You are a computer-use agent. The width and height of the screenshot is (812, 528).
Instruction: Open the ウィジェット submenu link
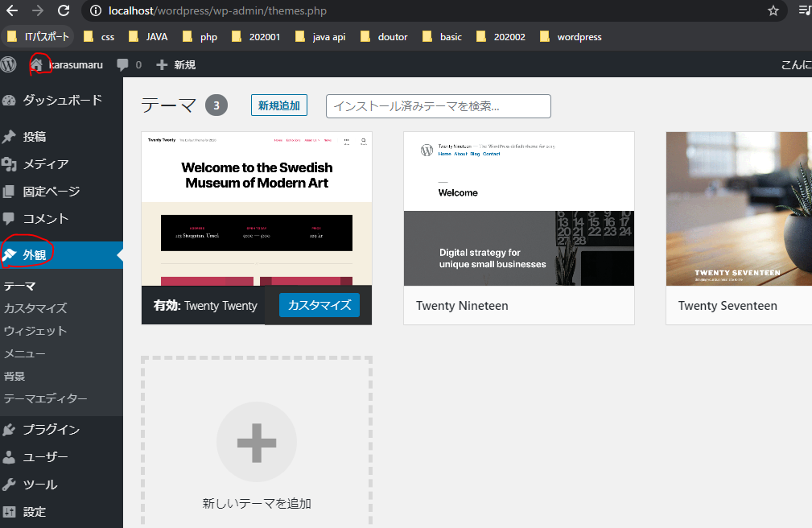(x=35, y=331)
